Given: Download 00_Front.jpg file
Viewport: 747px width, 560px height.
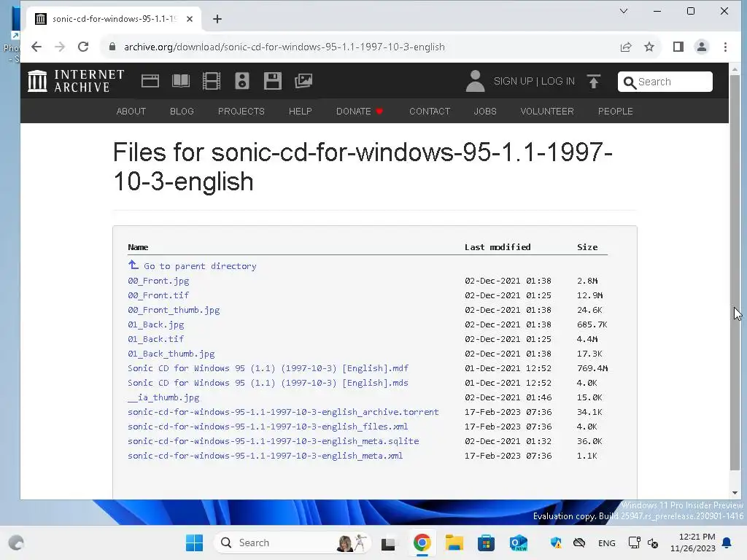Looking at the screenshot, I should tap(158, 281).
